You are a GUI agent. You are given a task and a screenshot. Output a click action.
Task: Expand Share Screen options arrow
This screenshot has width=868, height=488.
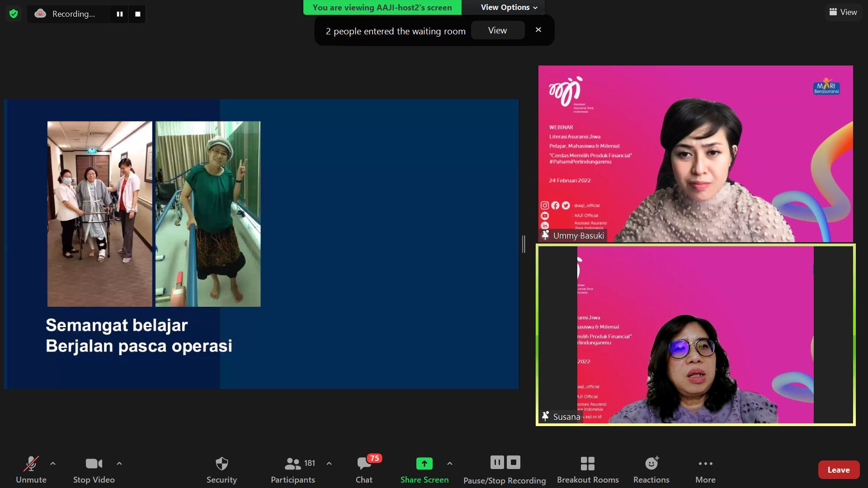click(450, 463)
